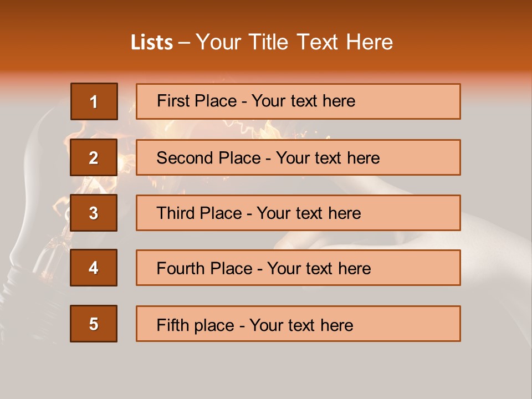Click the Second Place text bar
Screen dimensions: 532x399
[298, 157]
